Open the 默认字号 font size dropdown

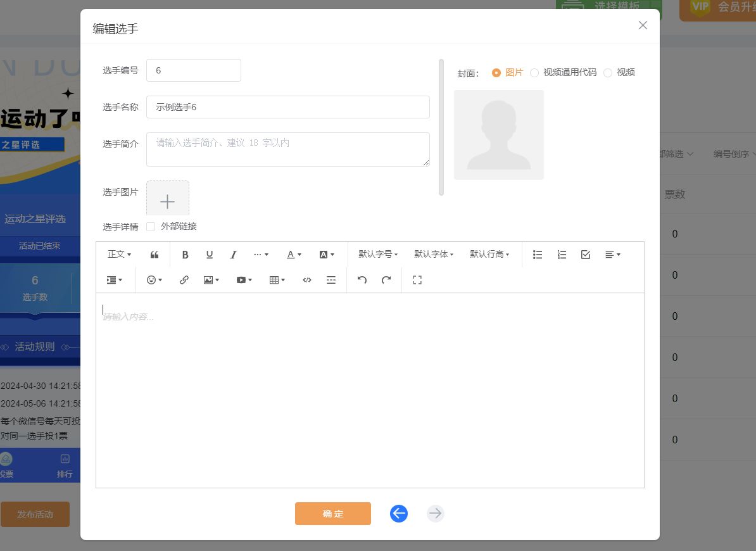(x=378, y=255)
